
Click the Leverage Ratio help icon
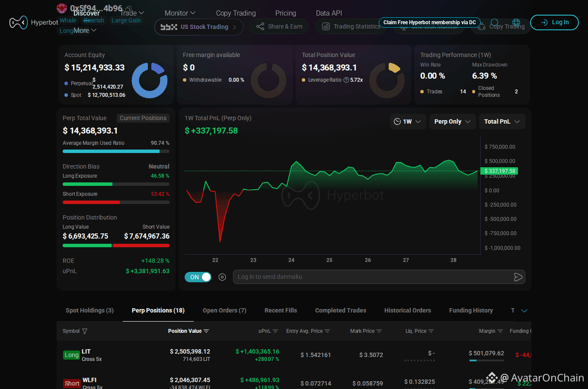point(346,80)
